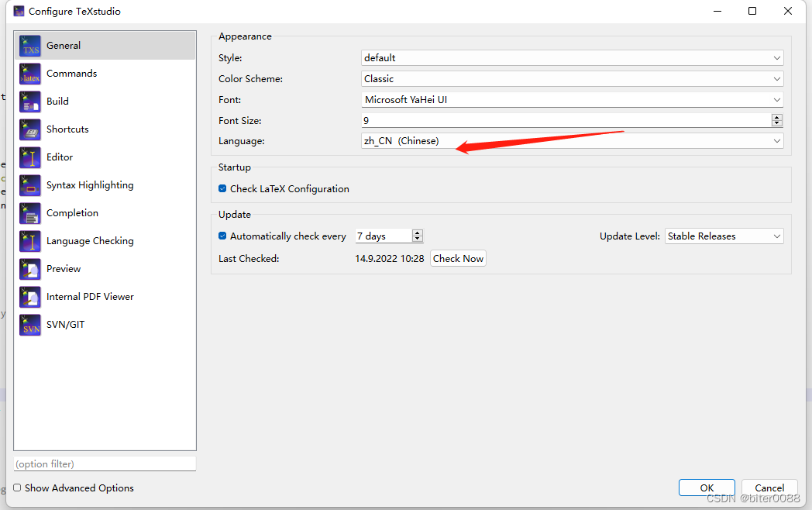Click the Shortcuts keyboard icon
Screen dimensions: 812x510
pos(30,129)
